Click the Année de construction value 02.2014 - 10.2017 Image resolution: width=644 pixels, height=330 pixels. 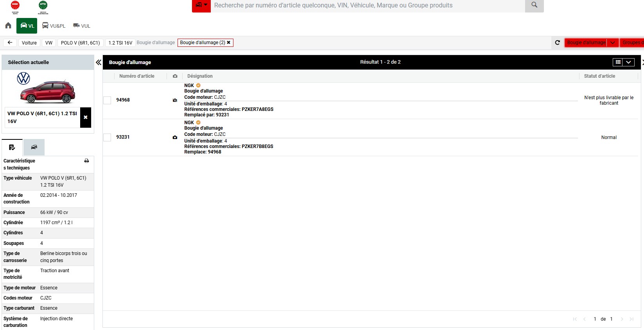(x=59, y=195)
